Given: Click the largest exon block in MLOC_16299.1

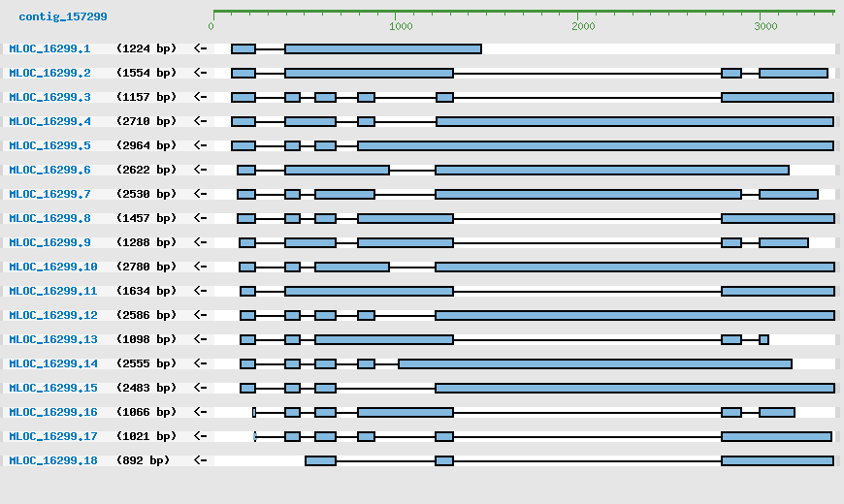Looking at the screenshot, I should click(382, 48).
